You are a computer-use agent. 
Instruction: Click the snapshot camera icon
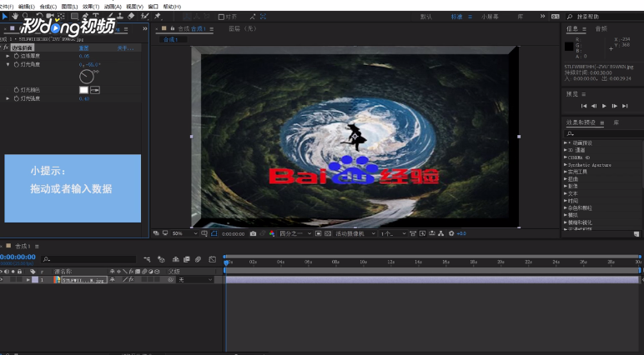(x=253, y=233)
